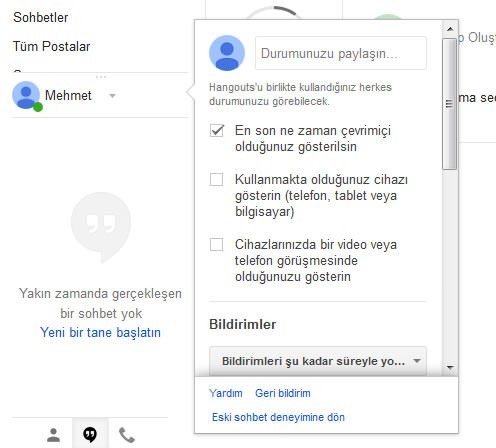496x448 pixels.
Task: Click the Geri bildirim link
Action: pos(283,393)
